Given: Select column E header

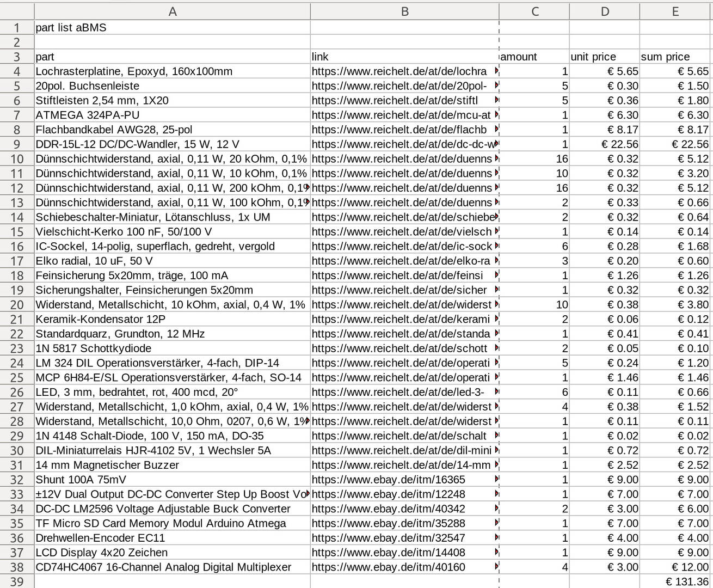Looking at the screenshot, I should 675,11.
